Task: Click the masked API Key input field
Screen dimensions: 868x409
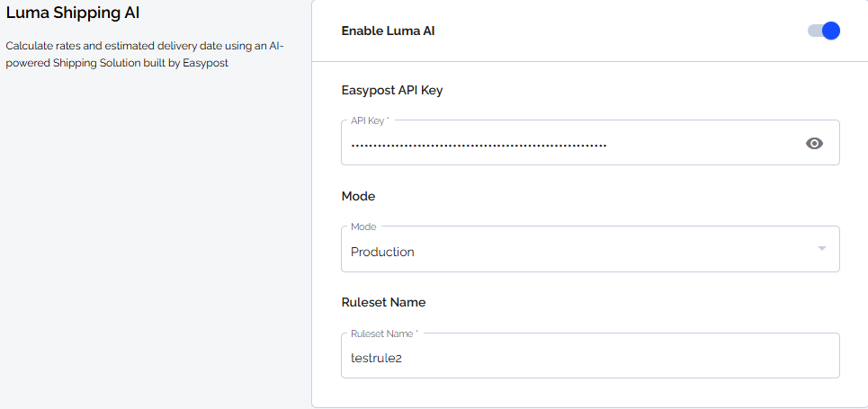Action: point(590,143)
